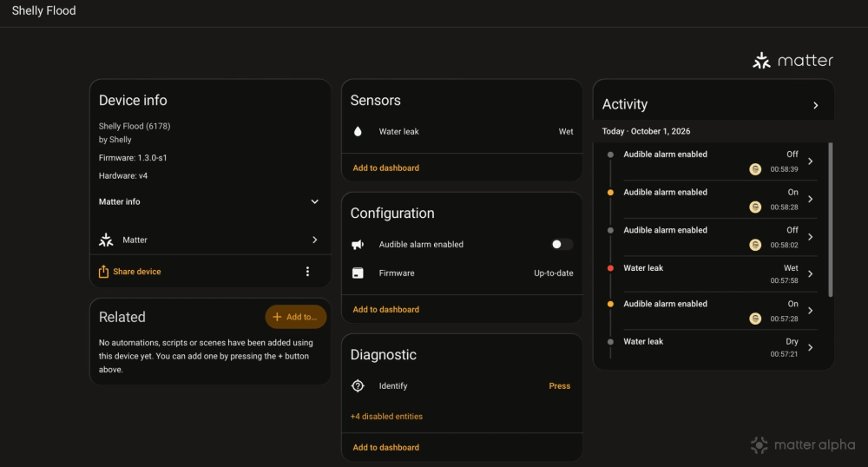Open details chevron for Water leak Dry entry
The image size is (868, 467).
811,347
